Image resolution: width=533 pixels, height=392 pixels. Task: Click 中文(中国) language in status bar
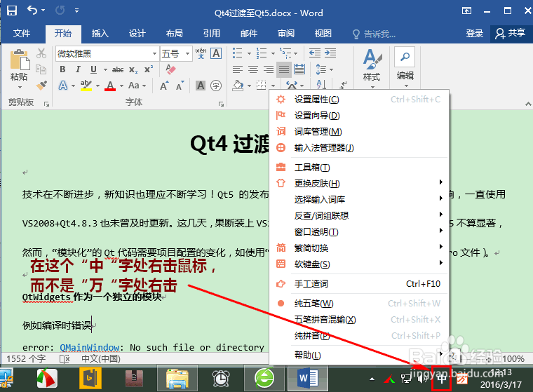(x=101, y=358)
